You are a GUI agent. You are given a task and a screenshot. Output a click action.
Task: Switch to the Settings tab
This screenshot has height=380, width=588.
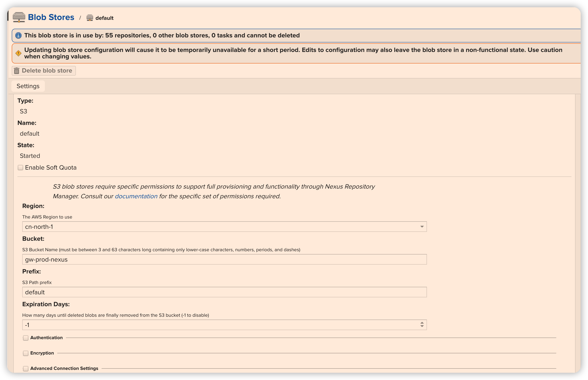28,86
